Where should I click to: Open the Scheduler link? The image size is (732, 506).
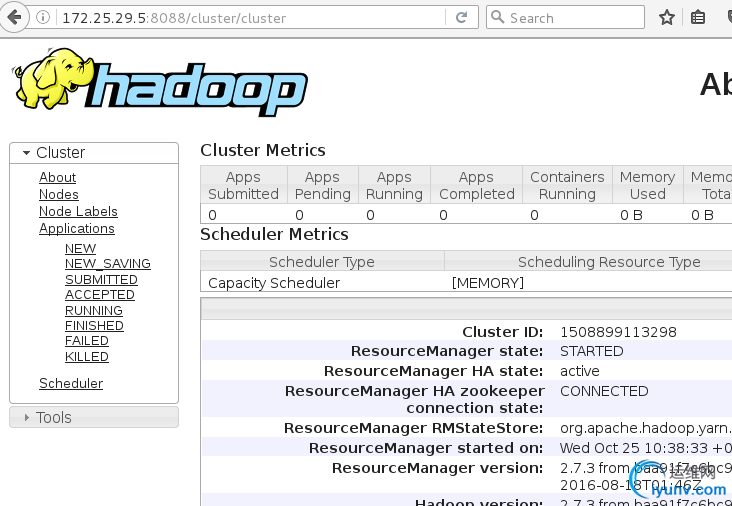coord(71,383)
